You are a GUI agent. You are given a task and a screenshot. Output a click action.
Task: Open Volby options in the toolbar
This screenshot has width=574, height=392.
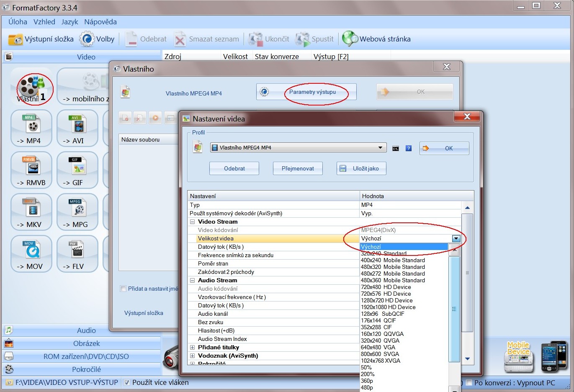97,39
